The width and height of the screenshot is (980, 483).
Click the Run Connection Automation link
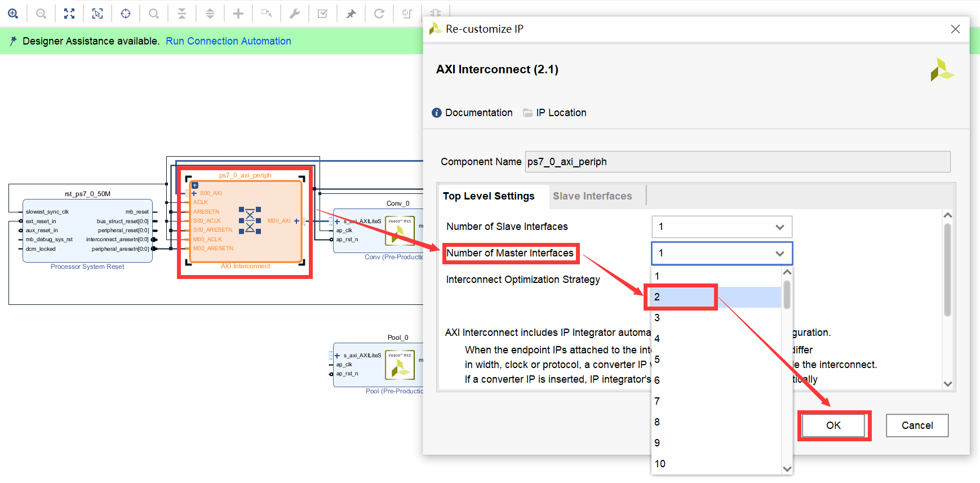tap(228, 41)
